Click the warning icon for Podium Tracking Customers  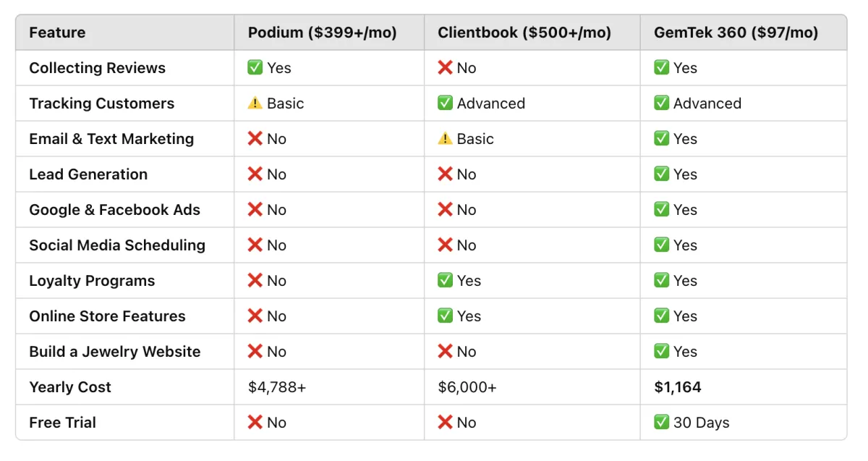(x=255, y=103)
